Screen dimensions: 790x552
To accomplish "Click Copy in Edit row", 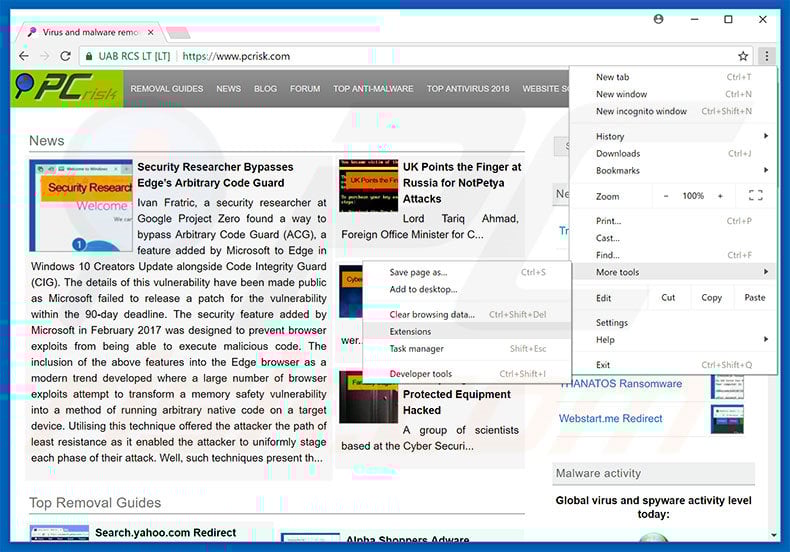I will point(711,298).
